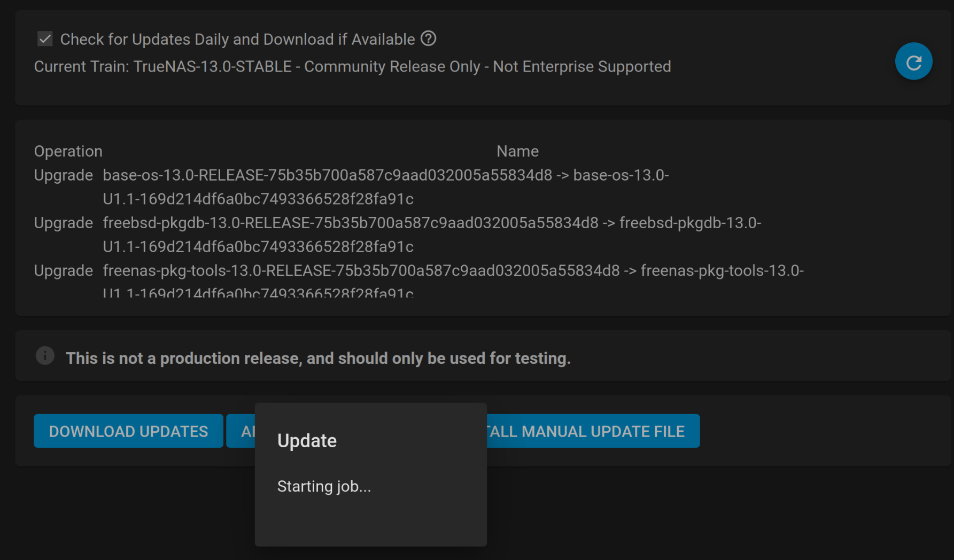Click the Update dialog title
The width and height of the screenshot is (954, 560).
[307, 441]
